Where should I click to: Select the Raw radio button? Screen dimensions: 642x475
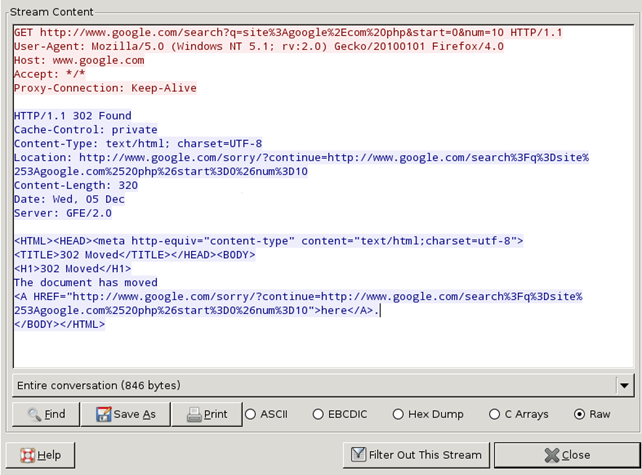pyautogui.click(x=579, y=414)
